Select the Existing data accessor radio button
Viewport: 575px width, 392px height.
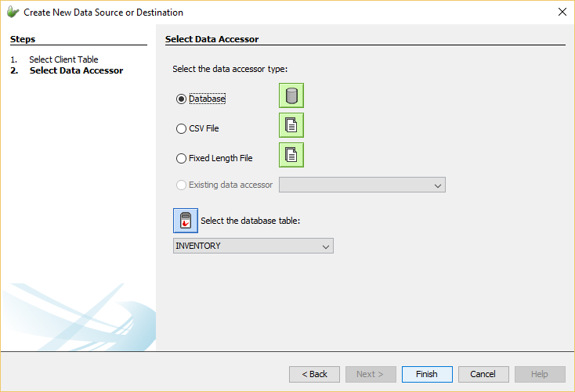(182, 185)
